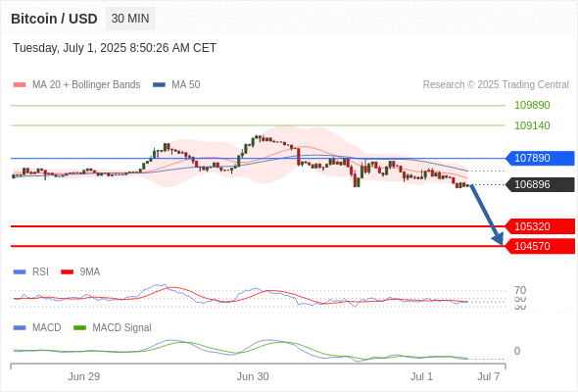Select the 9MA red legend marker

coord(67,272)
